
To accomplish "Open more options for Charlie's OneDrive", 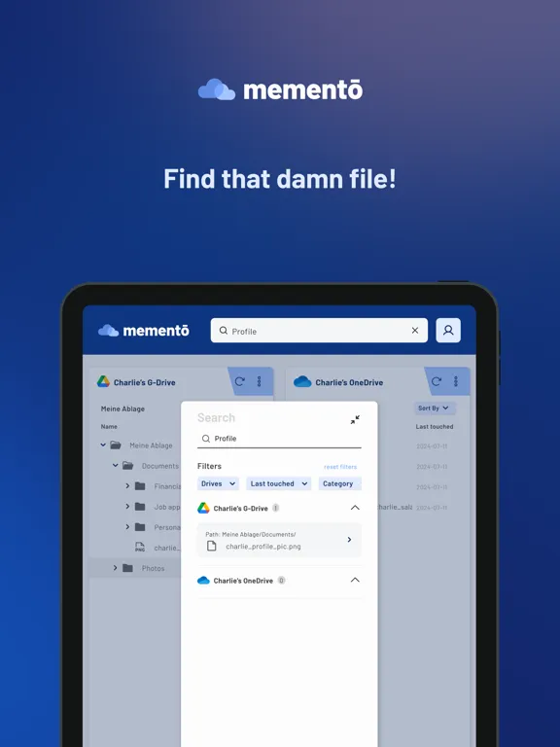I will 456,381.
